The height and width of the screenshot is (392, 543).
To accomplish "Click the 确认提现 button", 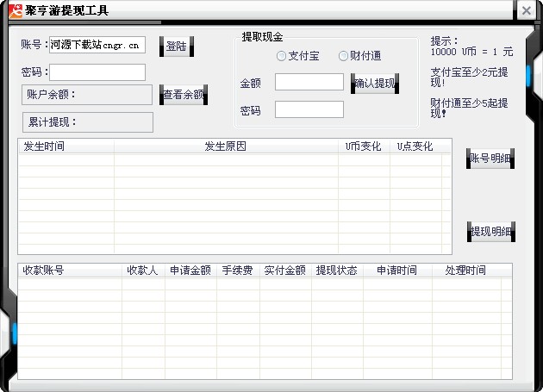I will pos(375,84).
